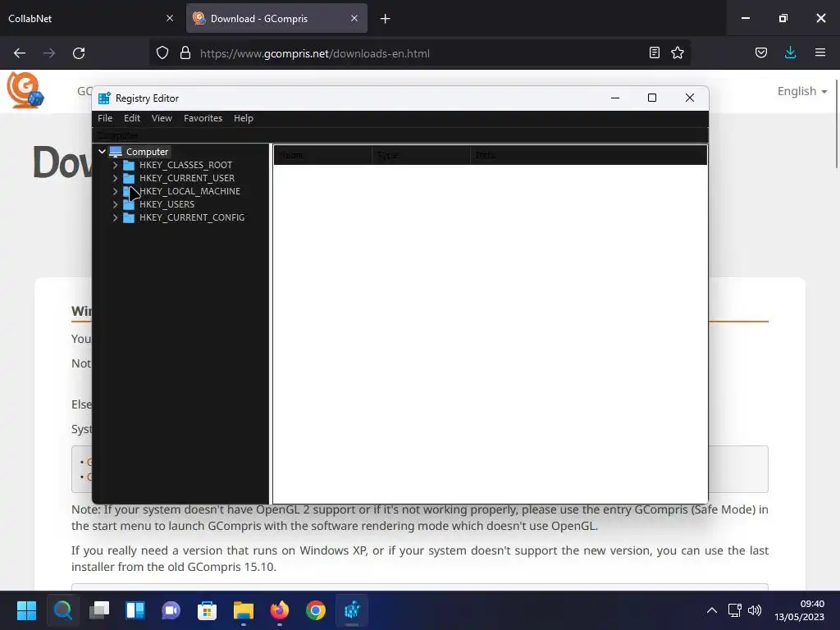Open the Favorites menu in Registry Editor
Image resolution: width=840 pixels, height=630 pixels.
tap(203, 118)
